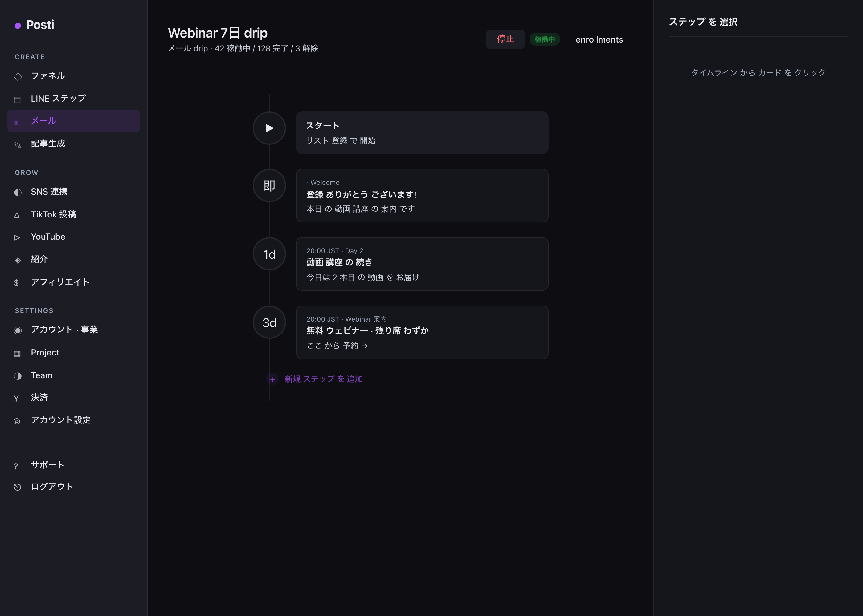This screenshot has height=616, width=863.
Task: Click the 3d timeline marker
Action: [269, 322]
